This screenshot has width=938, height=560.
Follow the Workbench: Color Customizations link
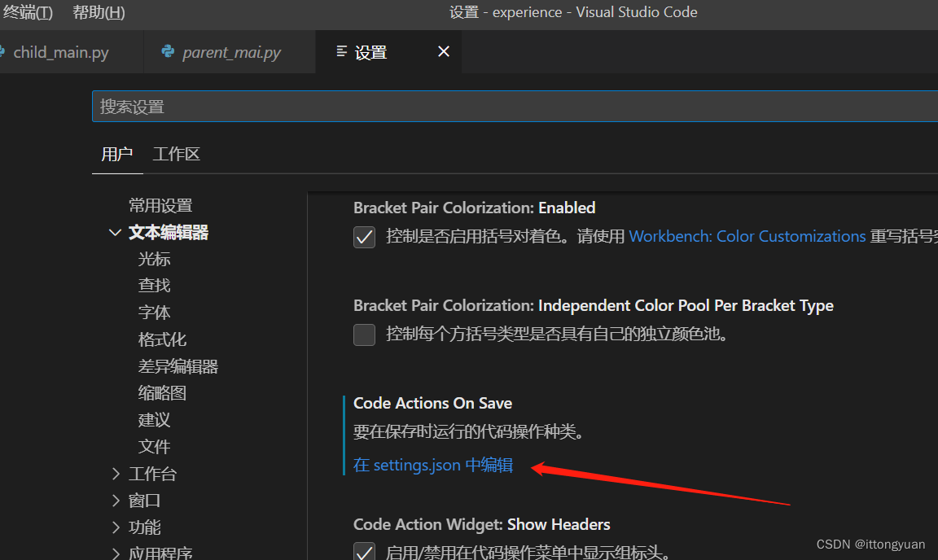click(747, 237)
